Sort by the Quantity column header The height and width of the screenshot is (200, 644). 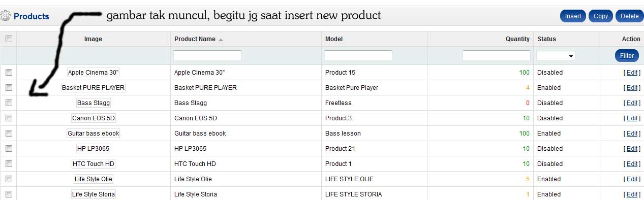[517, 39]
